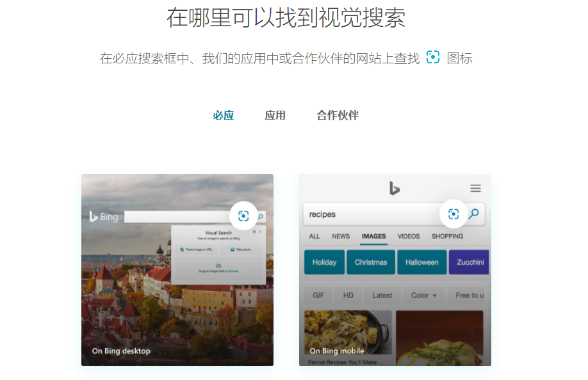Screen dimensions: 588x380
Task: Click the Bing logo on the desktop card
Action: (104, 217)
